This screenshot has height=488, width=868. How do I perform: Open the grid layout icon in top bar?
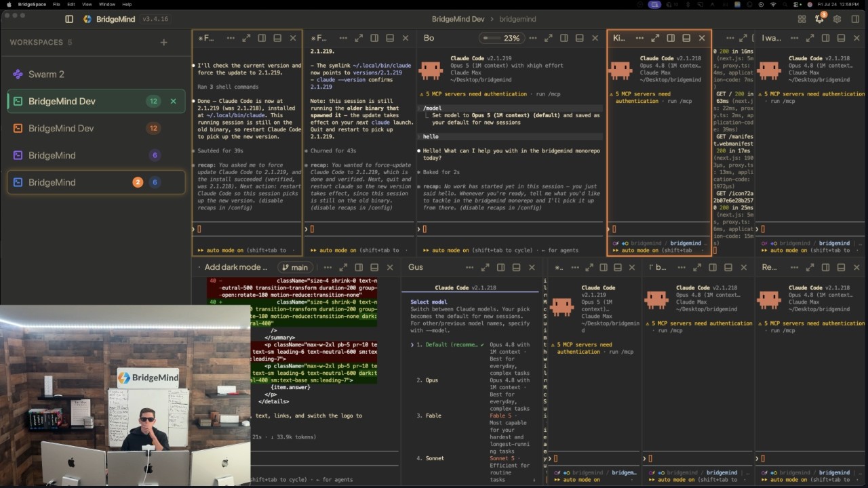point(802,19)
